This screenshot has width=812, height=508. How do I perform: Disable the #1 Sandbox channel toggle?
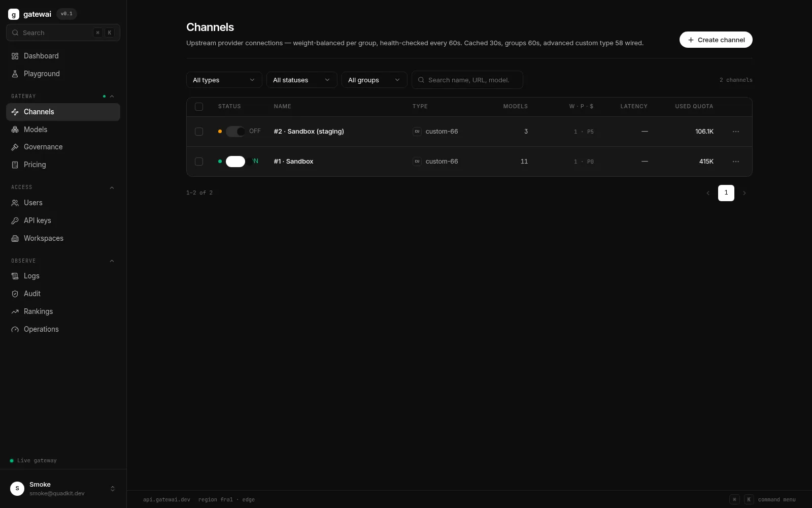click(x=235, y=162)
